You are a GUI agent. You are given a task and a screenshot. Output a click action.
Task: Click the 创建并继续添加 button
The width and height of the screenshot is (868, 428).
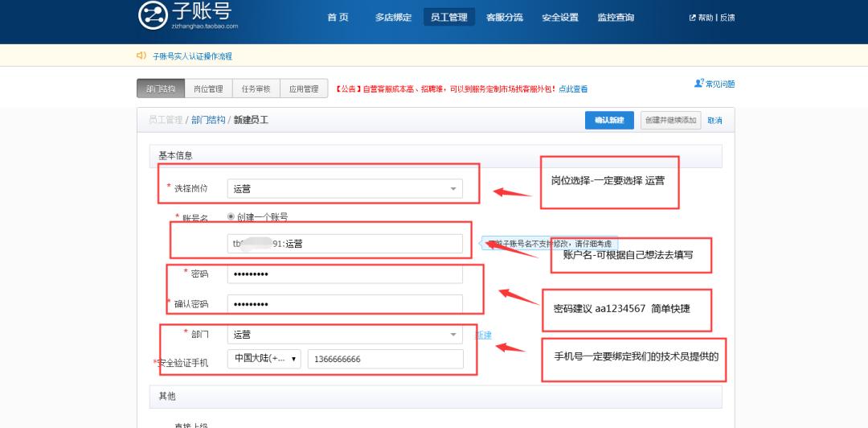[x=670, y=121]
